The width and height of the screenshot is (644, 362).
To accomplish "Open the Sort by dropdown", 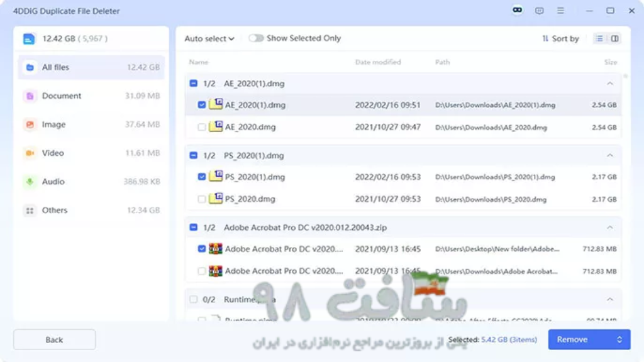I will coord(560,38).
